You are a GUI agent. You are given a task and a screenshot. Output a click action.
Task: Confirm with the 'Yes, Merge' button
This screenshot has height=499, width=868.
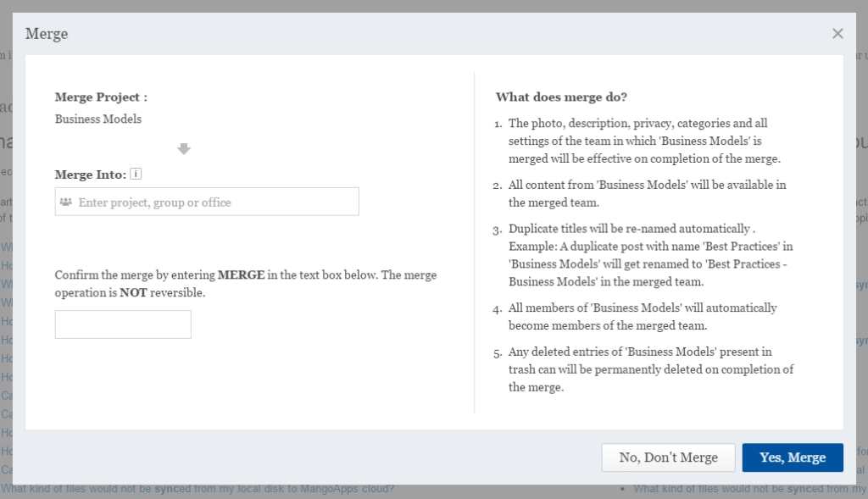click(x=792, y=457)
